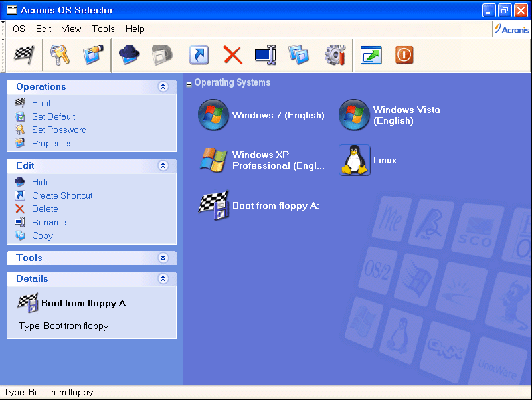Click the Rename icon in Edit panel
Viewport: 532px width, 400px height.
[20, 222]
